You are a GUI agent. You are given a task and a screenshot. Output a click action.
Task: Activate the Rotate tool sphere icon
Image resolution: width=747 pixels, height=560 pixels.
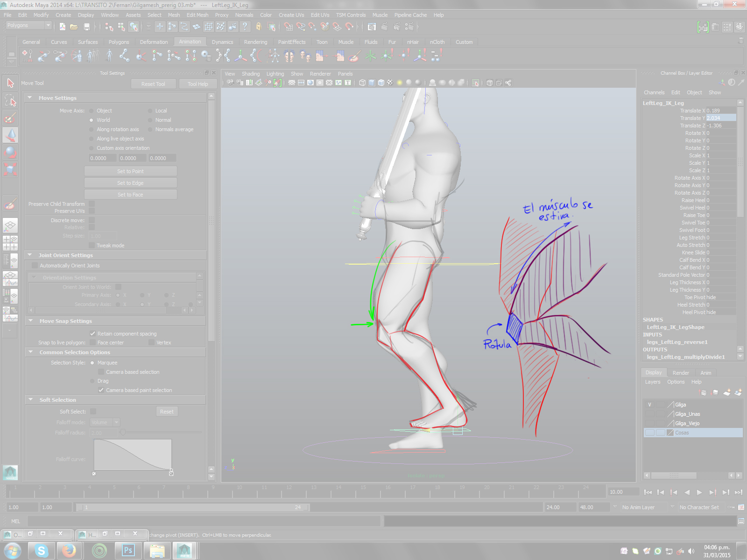[x=10, y=152]
